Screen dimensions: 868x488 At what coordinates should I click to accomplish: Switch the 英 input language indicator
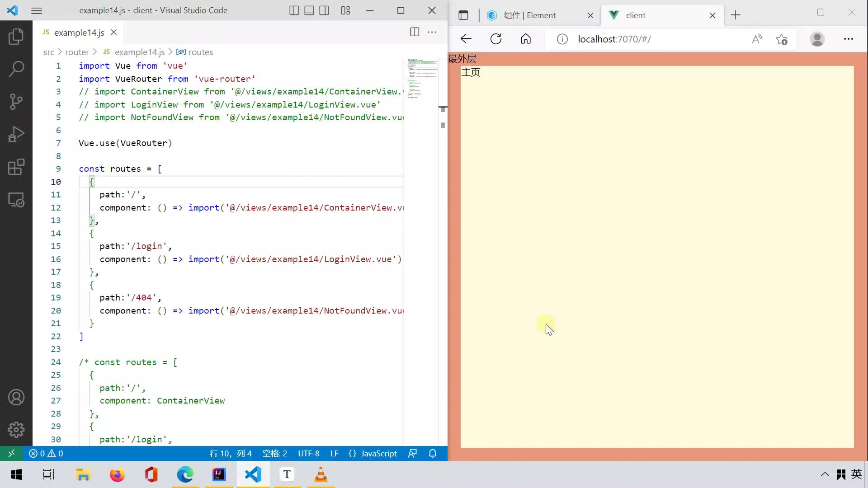[857, 474]
